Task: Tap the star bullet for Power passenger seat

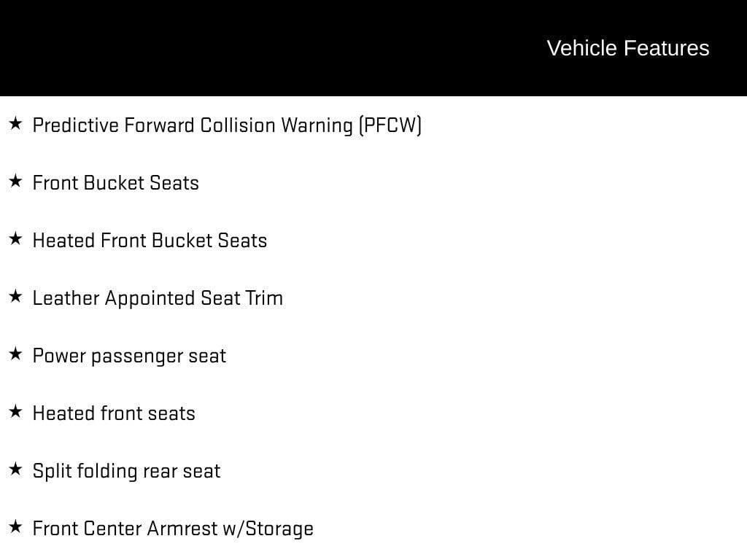Action: (15, 354)
